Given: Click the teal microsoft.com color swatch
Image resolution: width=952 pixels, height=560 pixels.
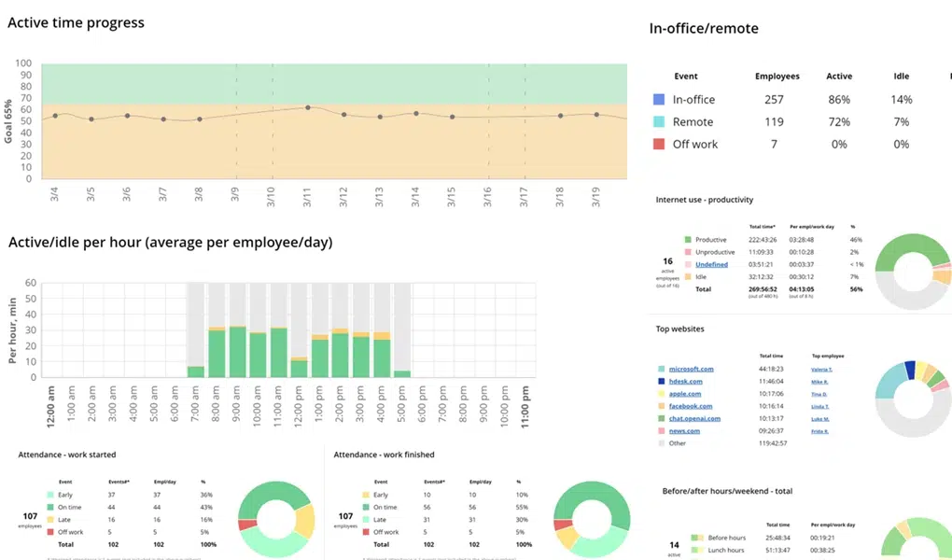Looking at the screenshot, I should [661, 368].
